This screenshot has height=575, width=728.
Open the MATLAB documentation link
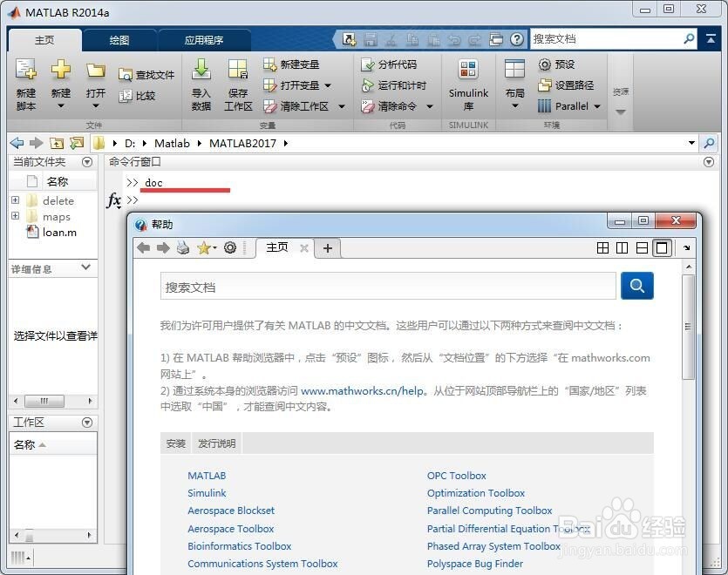(207, 476)
